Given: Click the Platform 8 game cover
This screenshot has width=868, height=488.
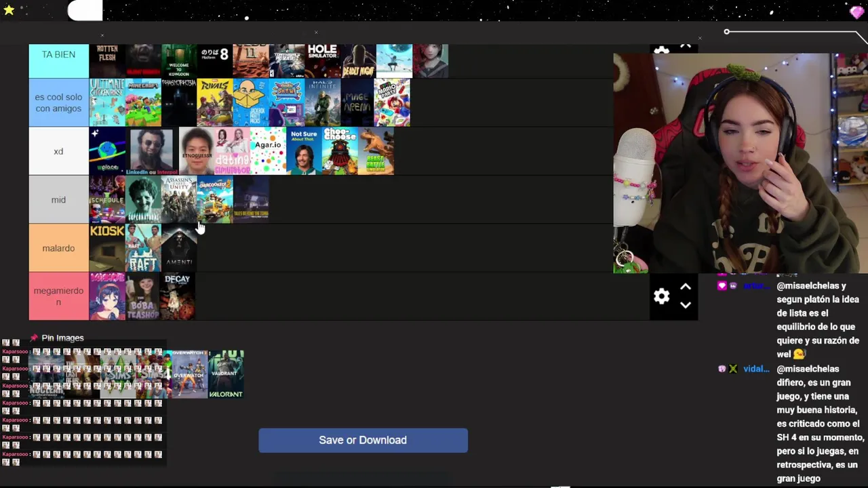Looking at the screenshot, I should pos(215,61).
